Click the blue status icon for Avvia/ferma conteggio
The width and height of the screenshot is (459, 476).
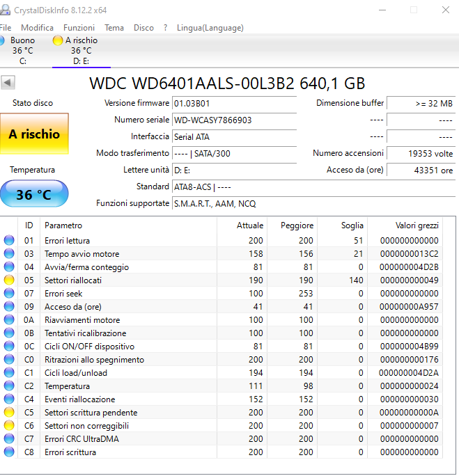[9, 267]
